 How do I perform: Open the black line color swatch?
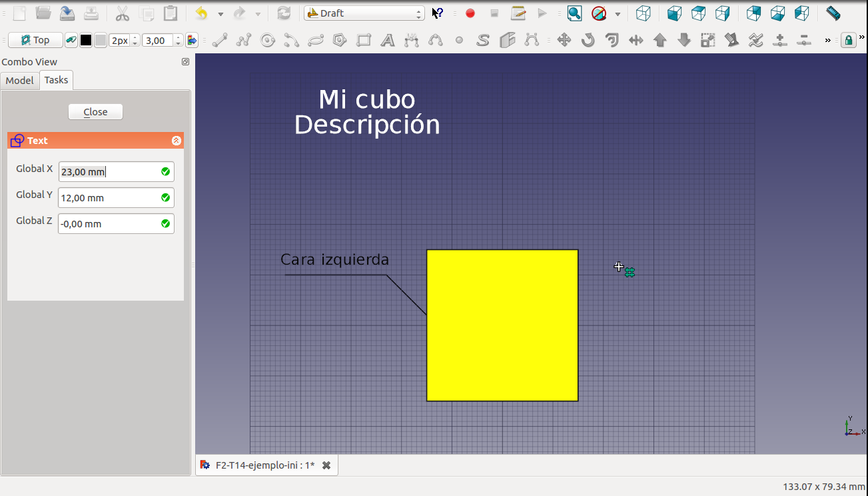click(86, 41)
